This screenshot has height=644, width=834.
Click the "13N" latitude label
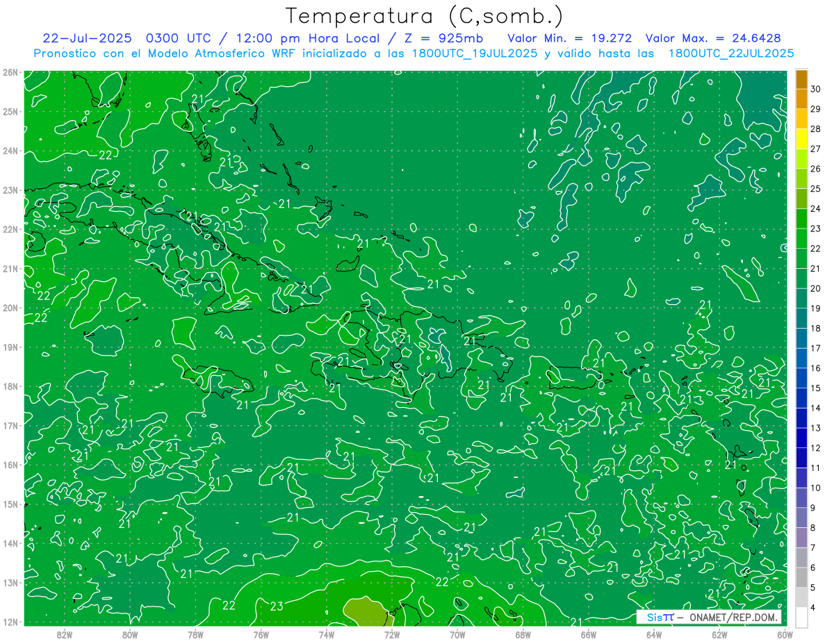point(10,582)
